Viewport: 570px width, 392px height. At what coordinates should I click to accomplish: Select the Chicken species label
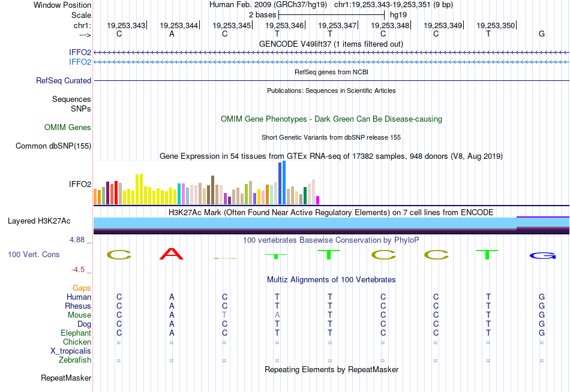77,342
